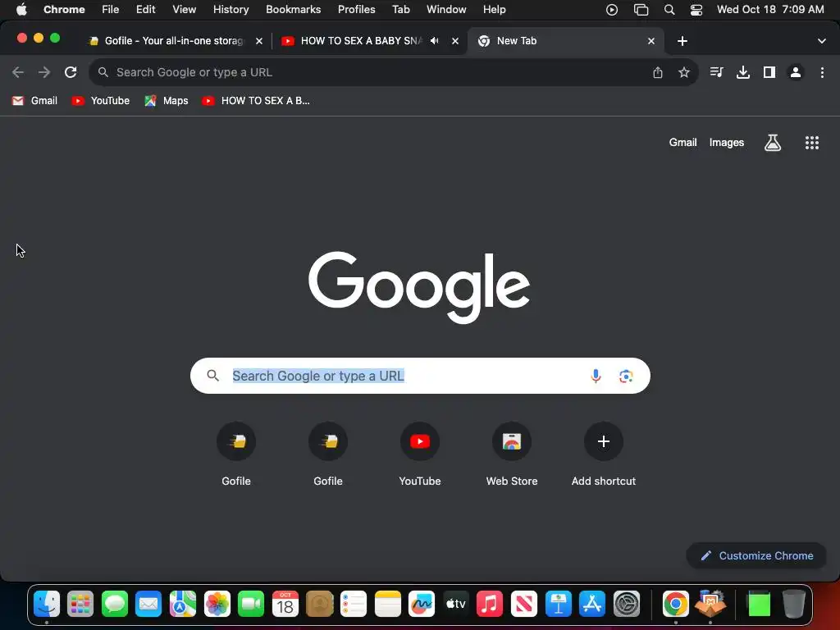Open the History menu

(231, 10)
